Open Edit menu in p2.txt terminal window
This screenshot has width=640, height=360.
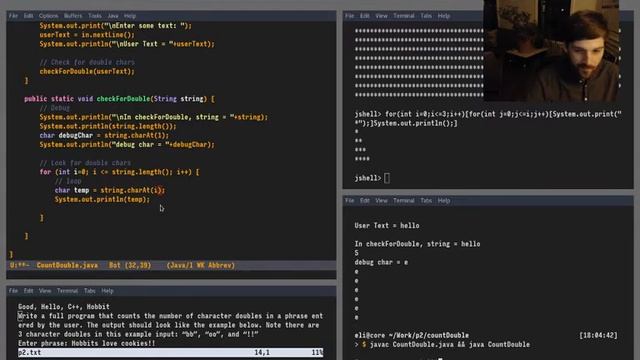28,291
